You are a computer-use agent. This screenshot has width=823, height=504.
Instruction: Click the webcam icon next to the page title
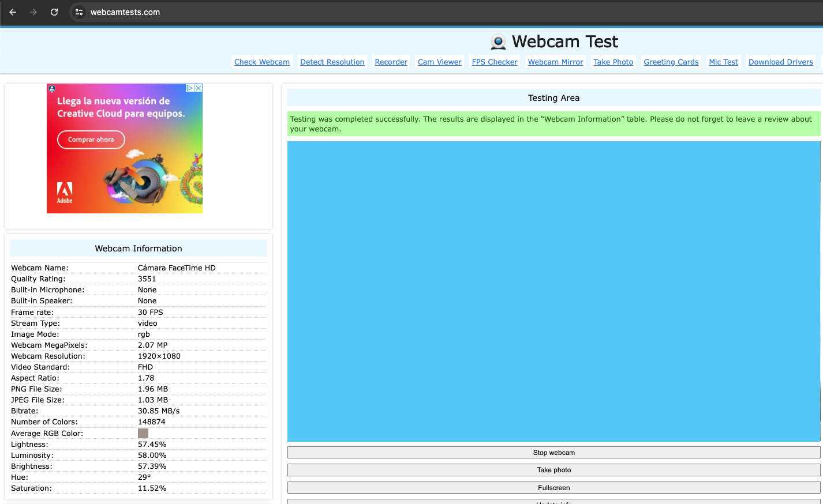497,41
